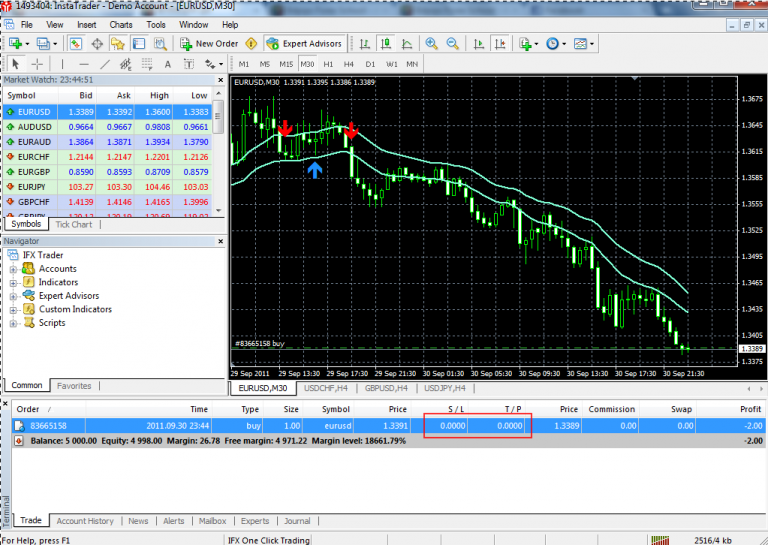Viewport: 768px width, 545px height.
Task: Select the Trendline drawing tool
Action: tap(102, 64)
